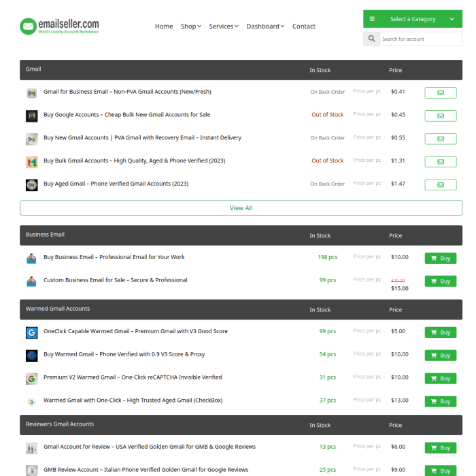
Task: Focus the Search for account field
Action: click(x=421, y=39)
